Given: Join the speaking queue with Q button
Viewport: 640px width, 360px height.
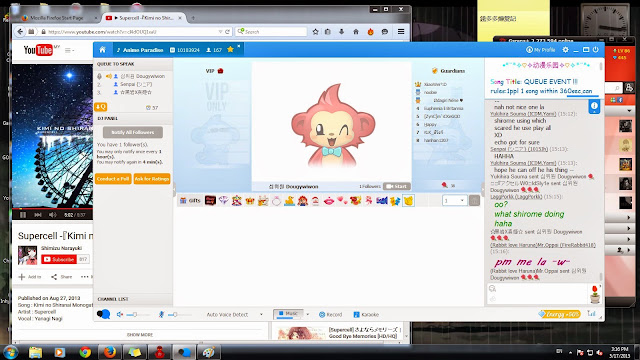Looking at the screenshot, I should [x=101, y=107].
